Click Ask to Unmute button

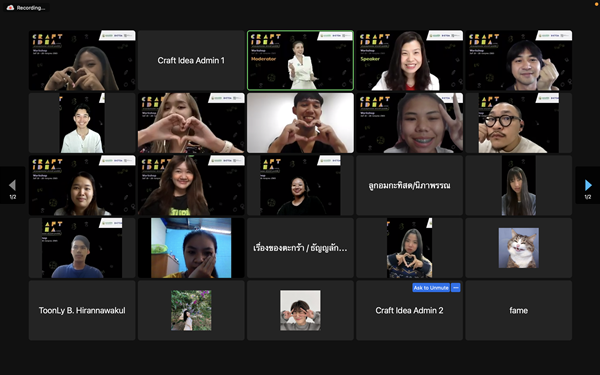tap(431, 288)
